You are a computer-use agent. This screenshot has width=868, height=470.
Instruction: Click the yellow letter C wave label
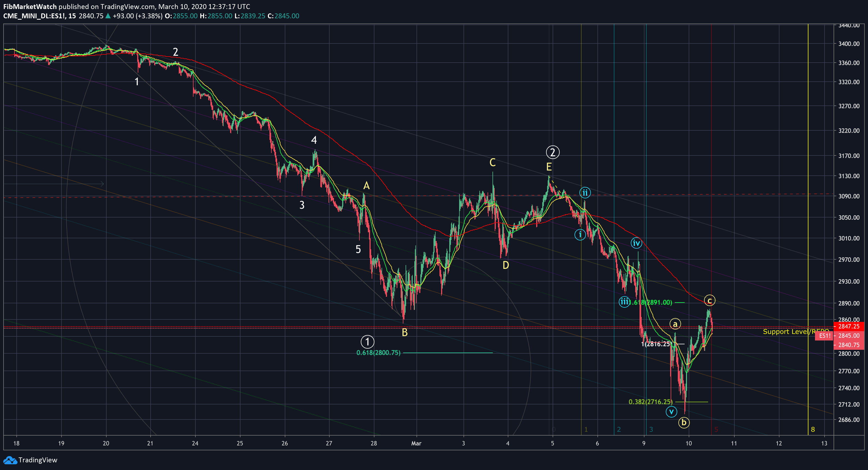[x=492, y=162]
